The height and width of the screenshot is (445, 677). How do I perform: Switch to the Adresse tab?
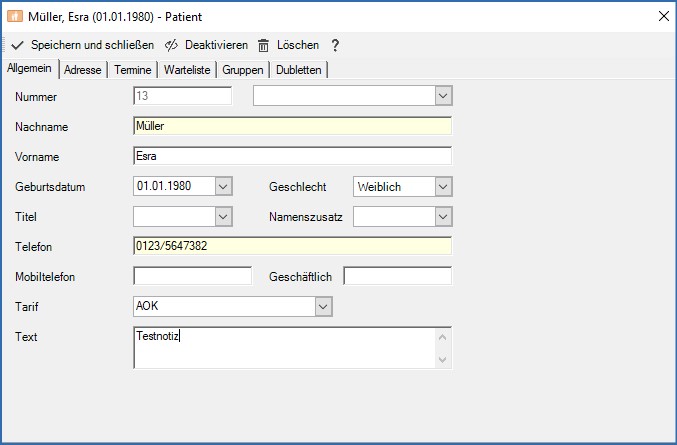82,70
